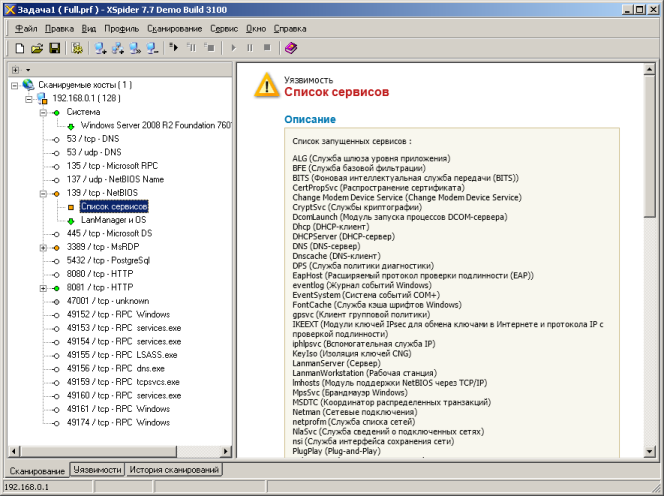The width and height of the screenshot is (664, 496).
Task: Open the Правка menu
Action: (59, 29)
